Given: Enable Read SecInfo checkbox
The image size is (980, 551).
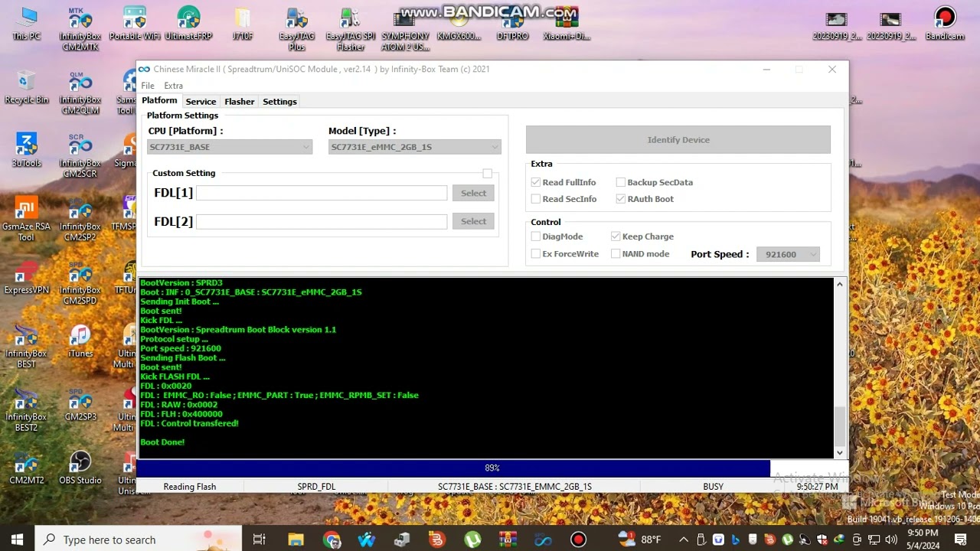Looking at the screenshot, I should (x=536, y=199).
